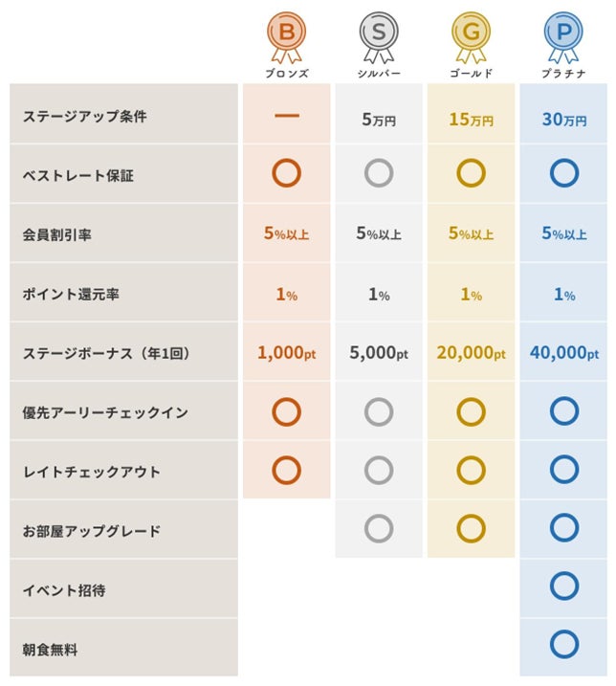Click the Gold 15万円 condition value

(x=471, y=121)
